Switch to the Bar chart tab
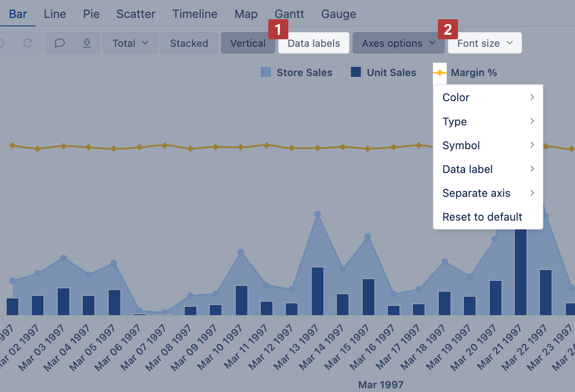Screen dimensions: 575x392 click(x=18, y=14)
